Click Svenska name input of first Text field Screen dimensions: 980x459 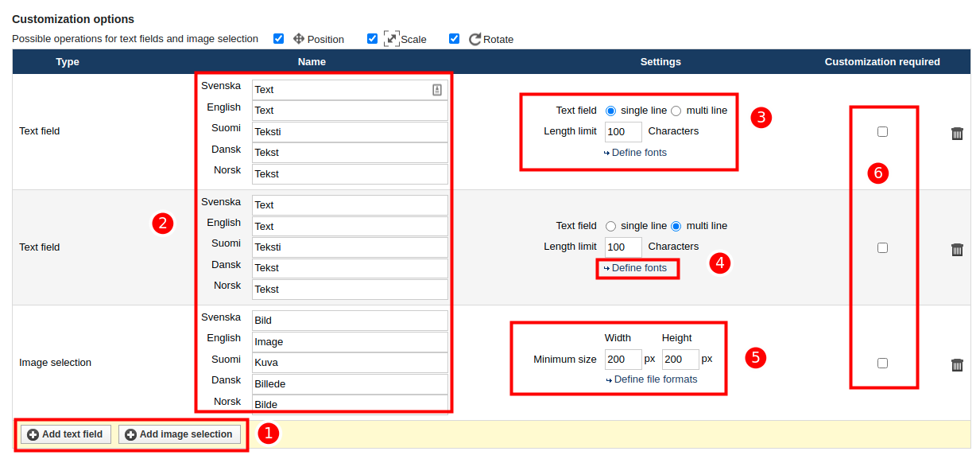(x=350, y=90)
